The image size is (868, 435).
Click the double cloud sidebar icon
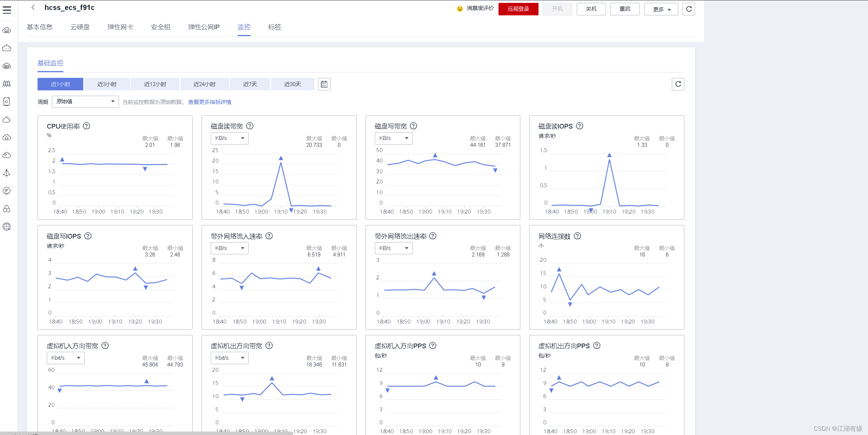coord(7,119)
